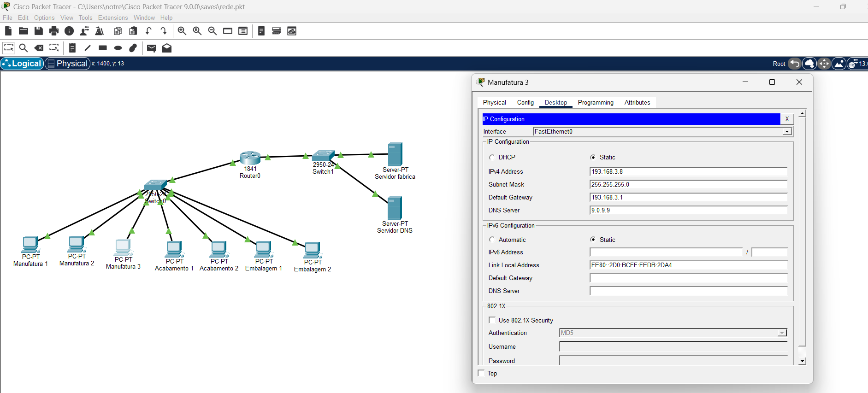
Task: Enable the Use 802.1X Security checkbox
Action: tap(492, 320)
